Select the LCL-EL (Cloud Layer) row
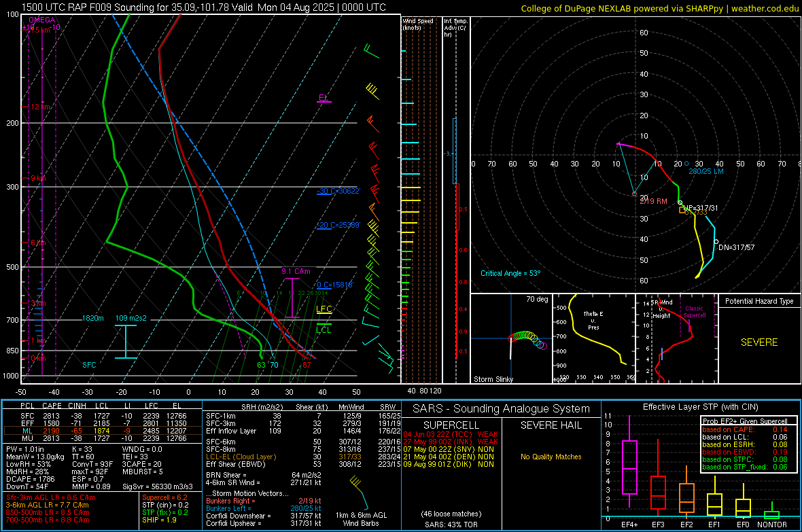Viewport: 802px width, 532px height. (303, 457)
